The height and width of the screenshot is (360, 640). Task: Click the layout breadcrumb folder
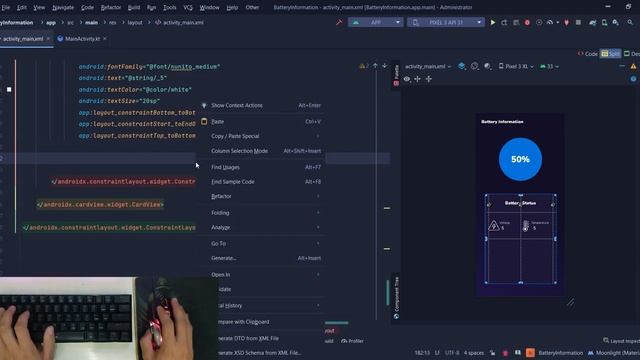point(135,22)
